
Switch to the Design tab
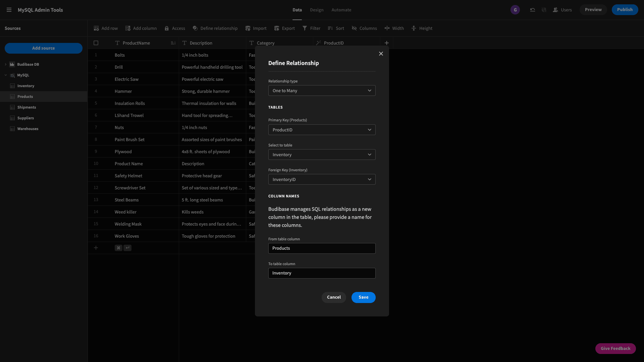(316, 10)
